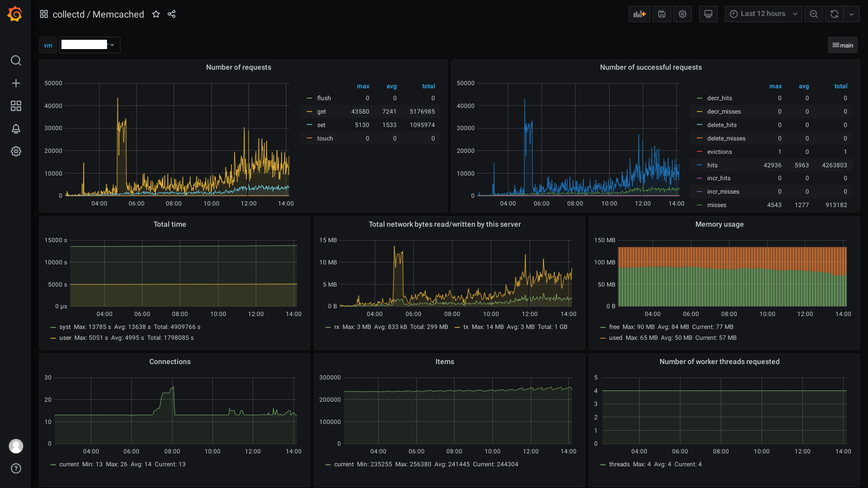
Task: Toggle the get series in legend
Action: pyautogui.click(x=321, y=112)
